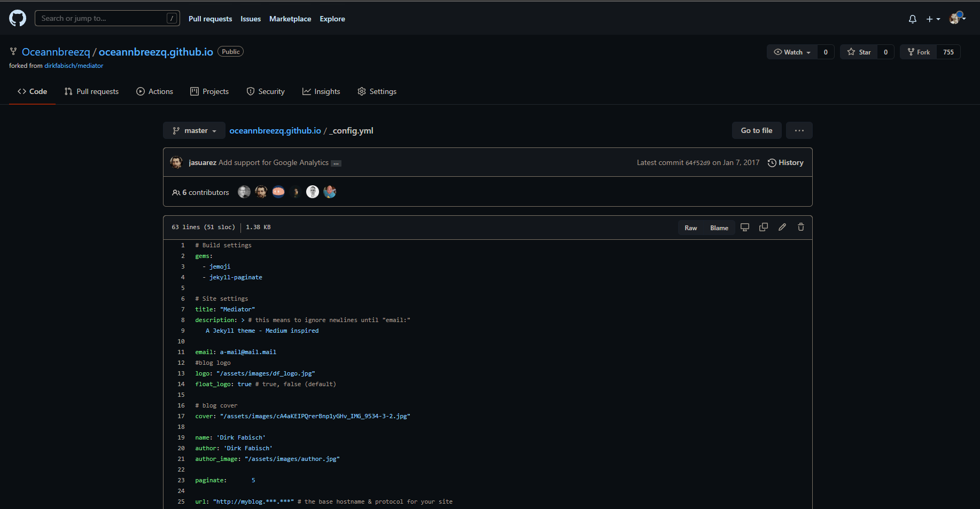Expand commit message ellipsis
This screenshot has height=509, width=980.
(336, 163)
